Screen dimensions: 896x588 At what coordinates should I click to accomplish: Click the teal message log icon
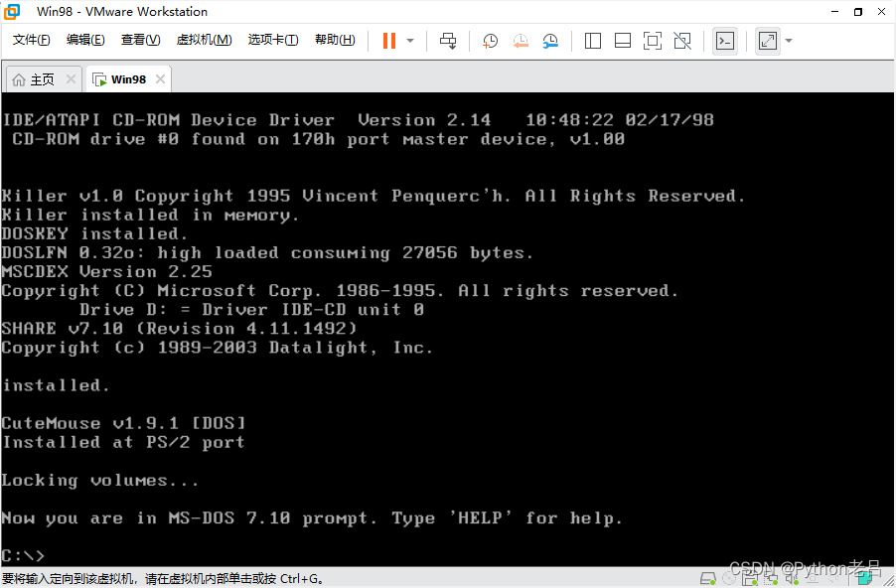(x=865, y=579)
